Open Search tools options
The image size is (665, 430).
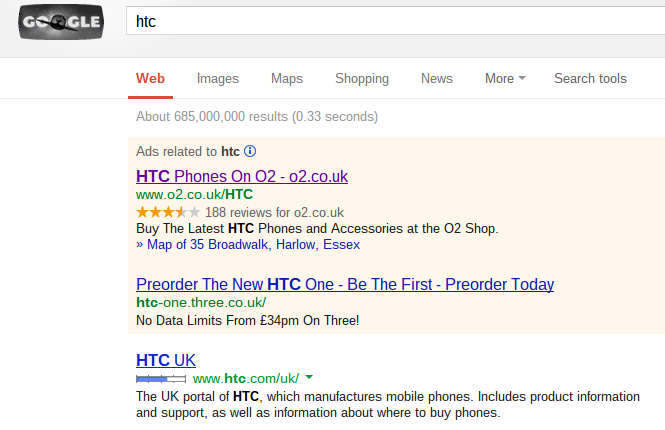point(590,78)
